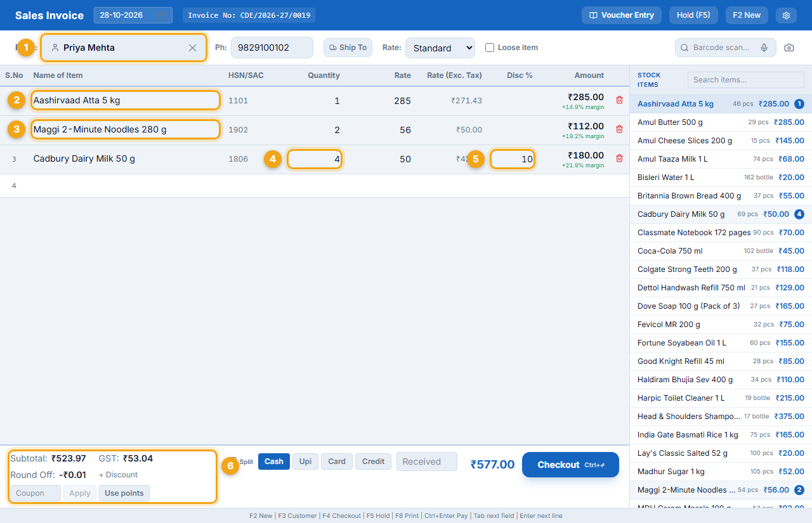Click the Invoice No CDE/2026-27/0019 label

[249, 15]
